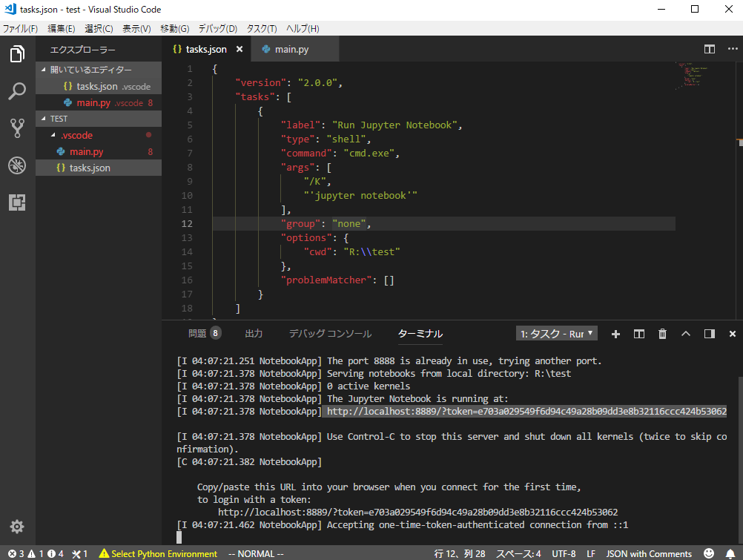Collapse the 開いているエディター section
The height and width of the screenshot is (560, 743).
(x=99, y=70)
